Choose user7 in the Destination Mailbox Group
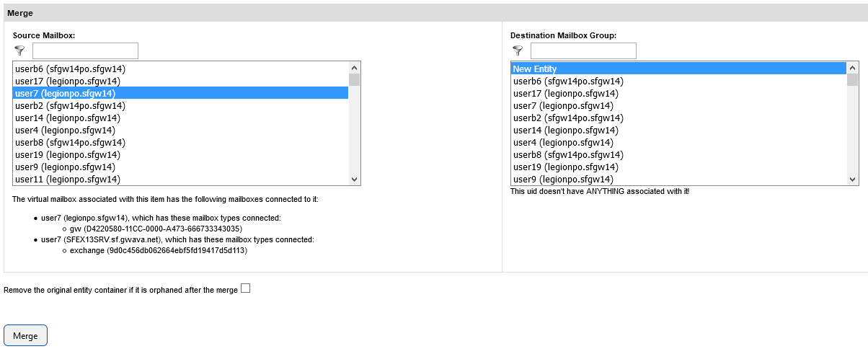Viewport: 868px width, 349px height. click(563, 105)
